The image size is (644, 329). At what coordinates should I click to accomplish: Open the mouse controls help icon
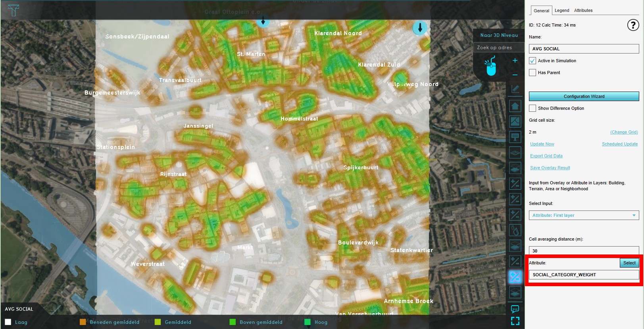[491, 66]
